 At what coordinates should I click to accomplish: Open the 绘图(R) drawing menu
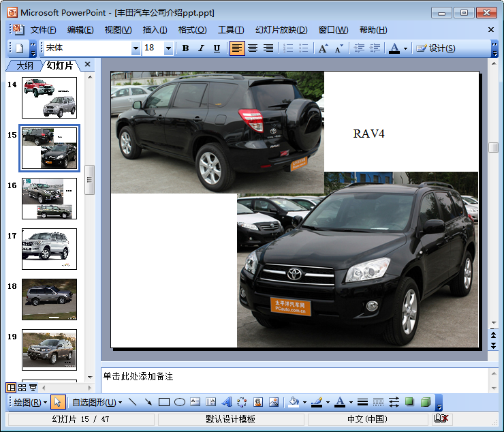click(x=30, y=402)
